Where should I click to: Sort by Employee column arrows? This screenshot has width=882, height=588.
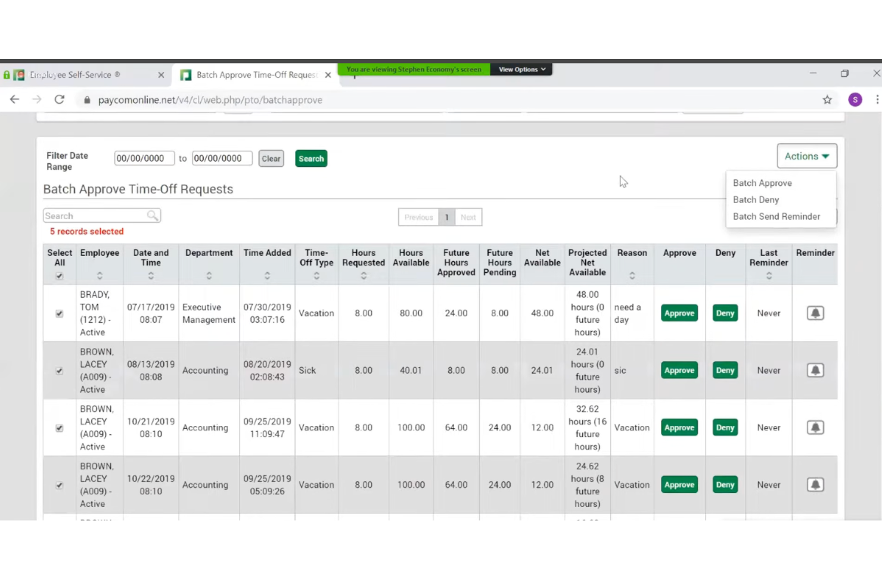click(x=100, y=276)
